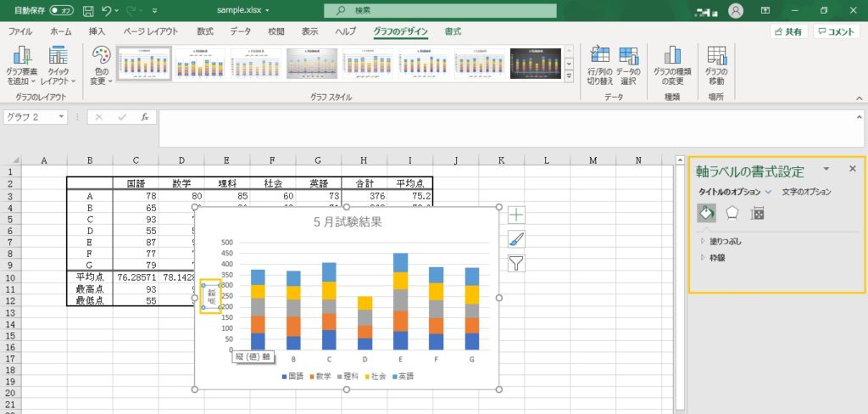
Task: Click the green plus chart elements button
Action: point(516,215)
